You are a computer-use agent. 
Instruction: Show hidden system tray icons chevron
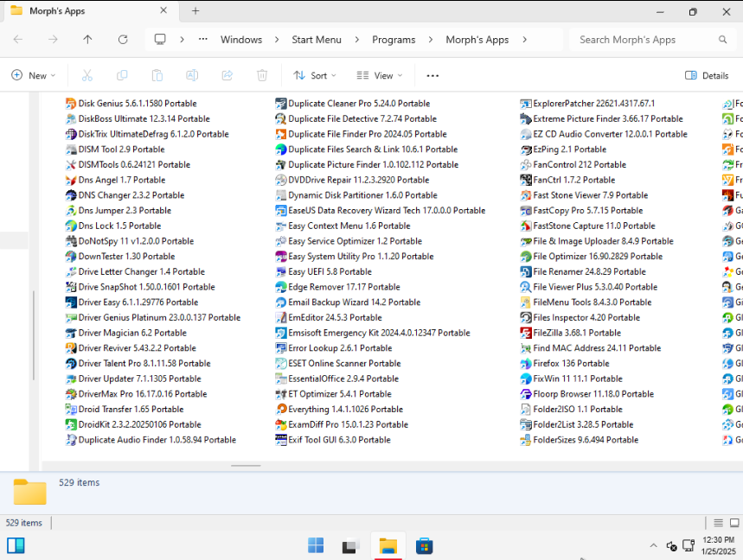coord(653,546)
